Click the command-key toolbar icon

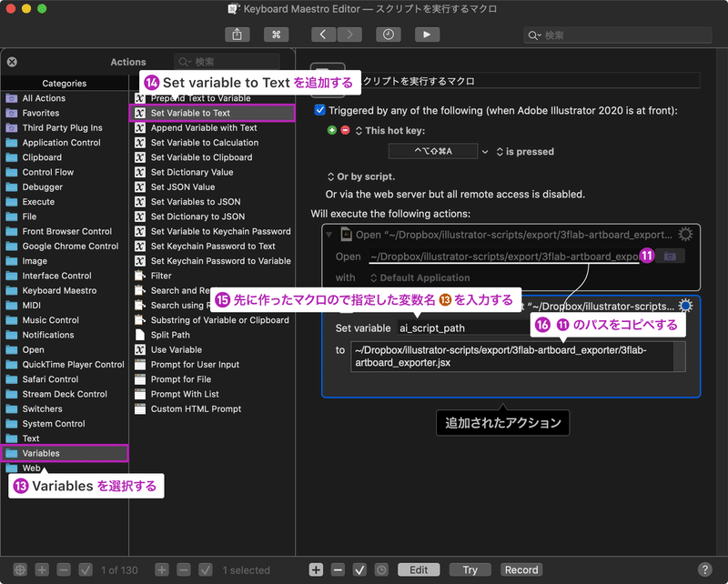(277, 35)
